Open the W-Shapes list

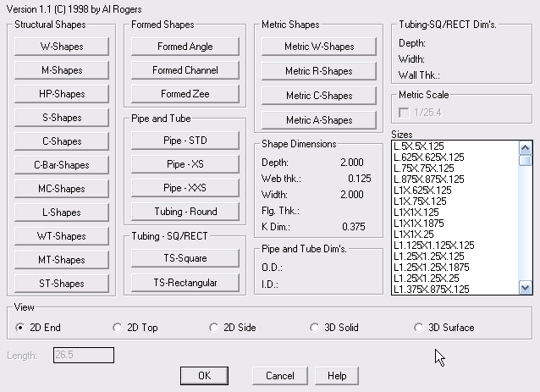pyautogui.click(x=62, y=47)
